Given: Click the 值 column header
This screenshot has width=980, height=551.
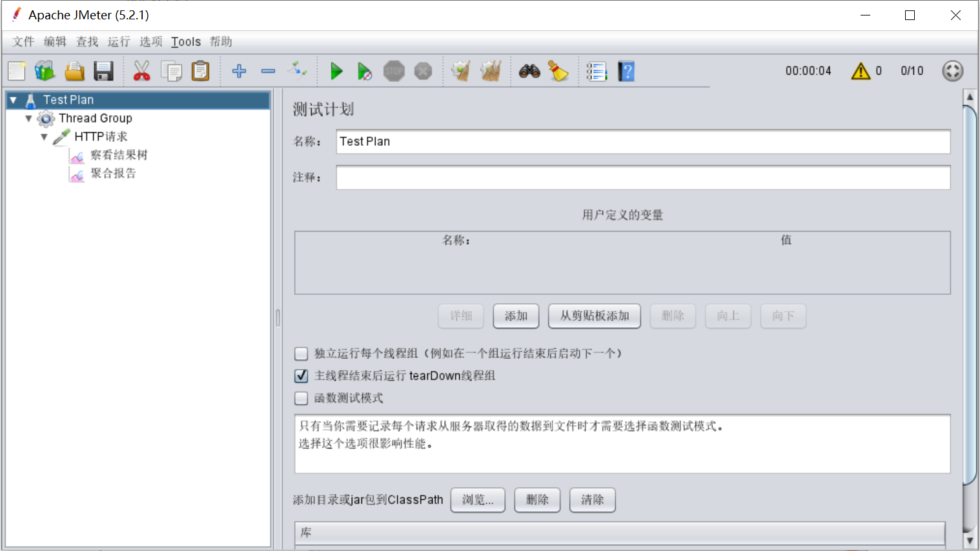Looking at the screenshot, I should (786, 240).
